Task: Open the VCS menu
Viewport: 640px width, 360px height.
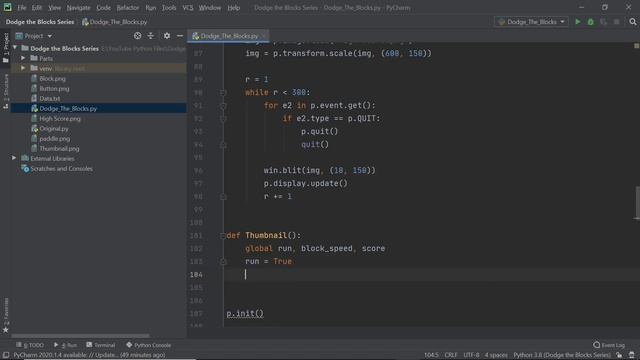Action: click(x=188, y=8)
